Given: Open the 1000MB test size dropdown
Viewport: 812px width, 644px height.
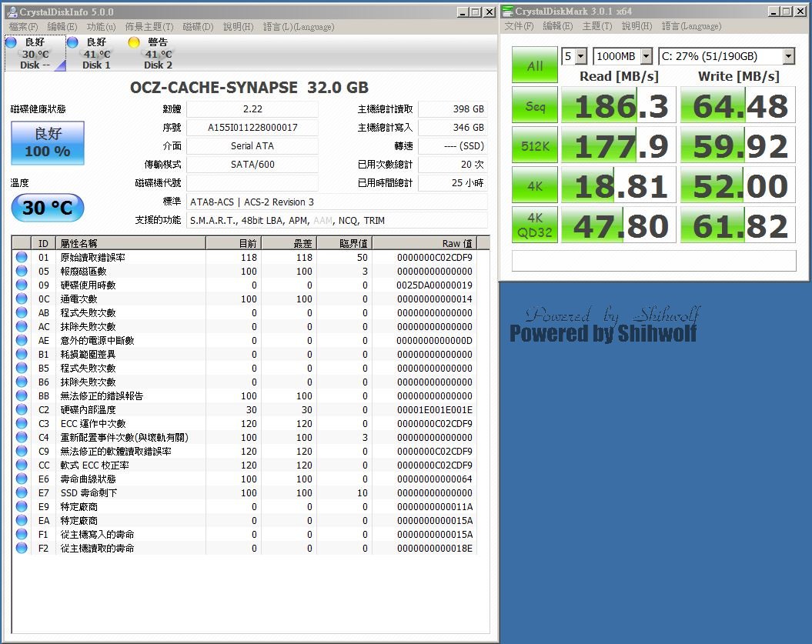Looking at the screenshot, I should click(x=647, y=56).
